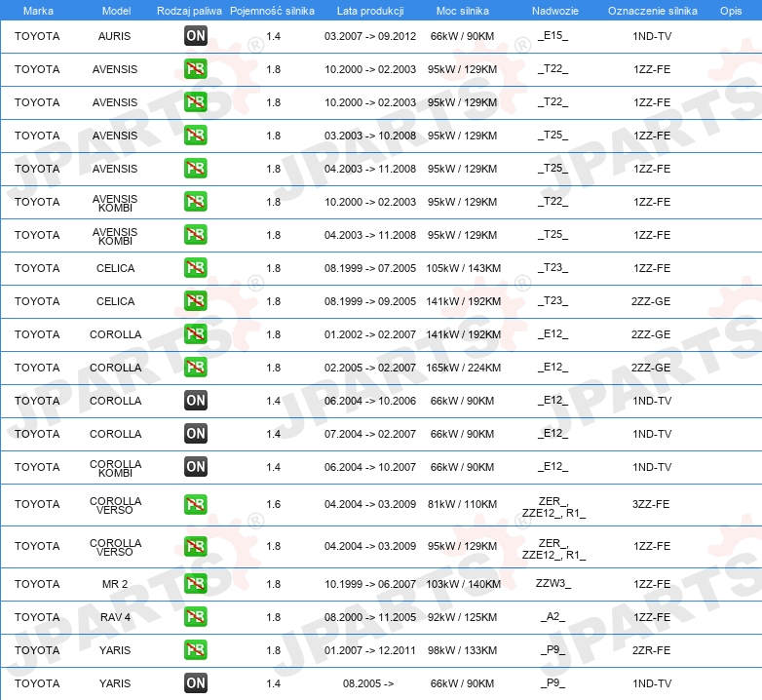The width and height of the screenshot is (762, 700).
Task: Click the ON diesel icon in the YARIS 1ND-TV row
Action: pos(195,683)
